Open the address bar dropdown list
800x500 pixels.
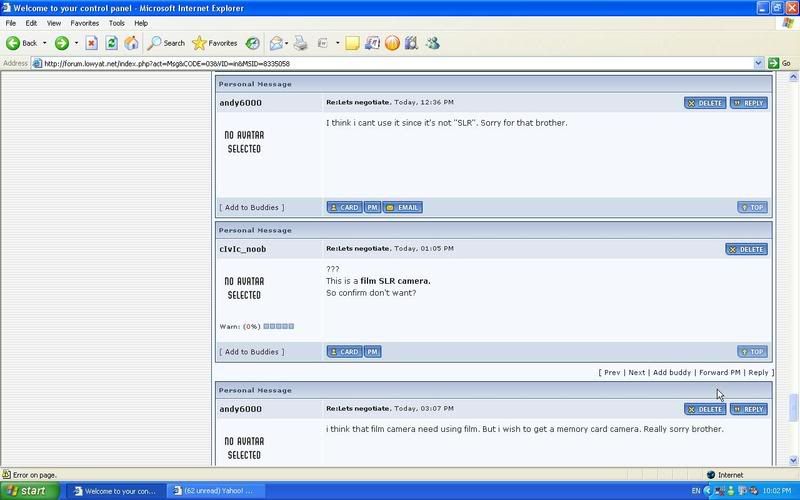tap(759, 63)
